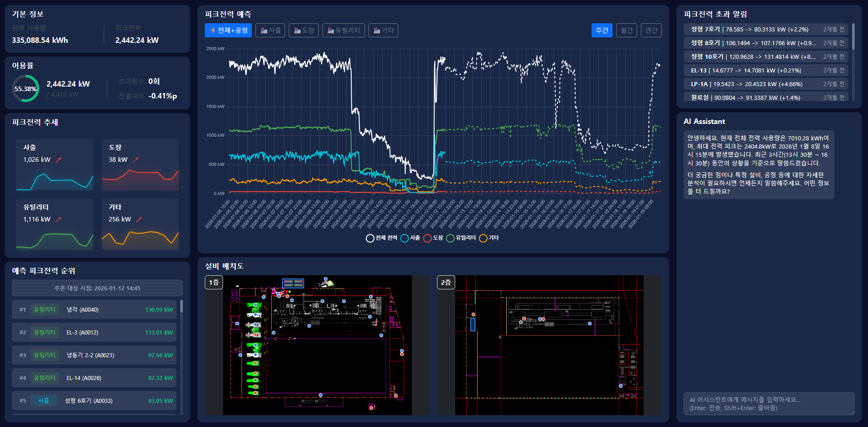Toggle the 전체 전력 legend series
Viewport: 868px width, 427px height.
point(381,238)
